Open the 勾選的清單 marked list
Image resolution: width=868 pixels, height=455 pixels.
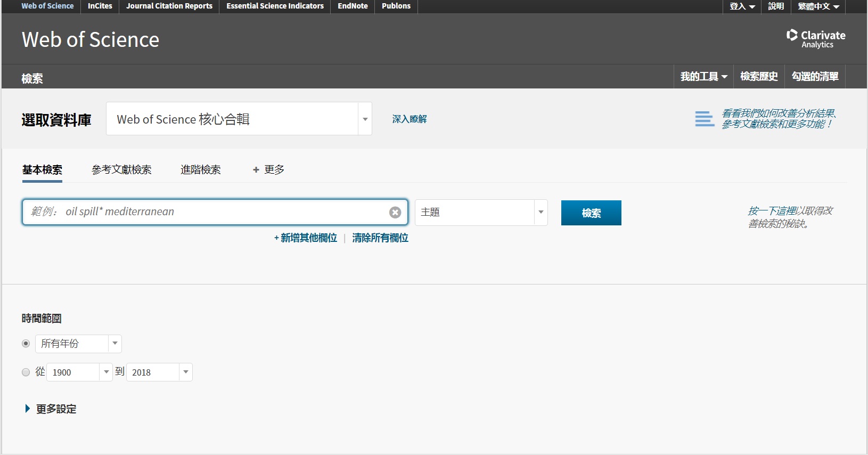pos(815,77)
